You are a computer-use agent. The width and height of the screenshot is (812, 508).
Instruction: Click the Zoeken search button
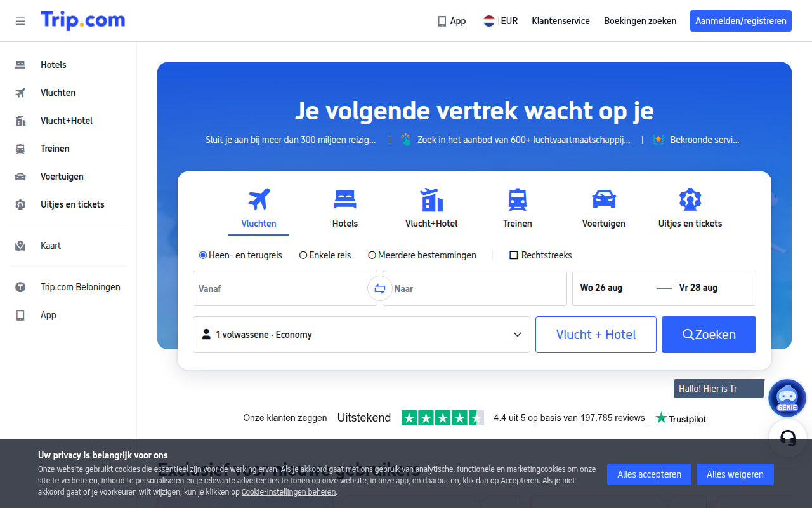tap(709, 335)
